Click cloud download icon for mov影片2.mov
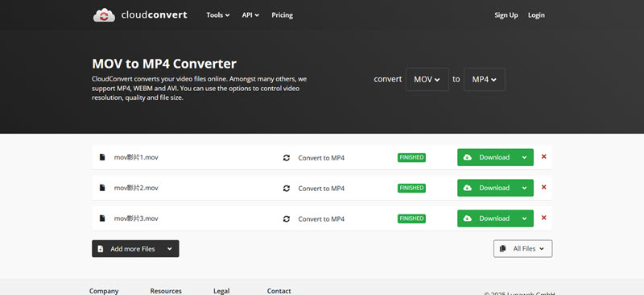Screen dimensions: 644x295 (x=468, y=188)
